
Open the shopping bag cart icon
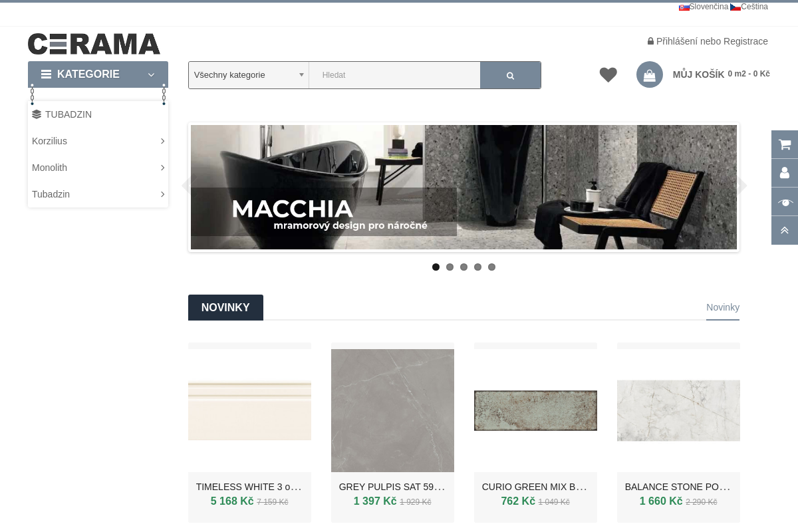pos(650,74)
